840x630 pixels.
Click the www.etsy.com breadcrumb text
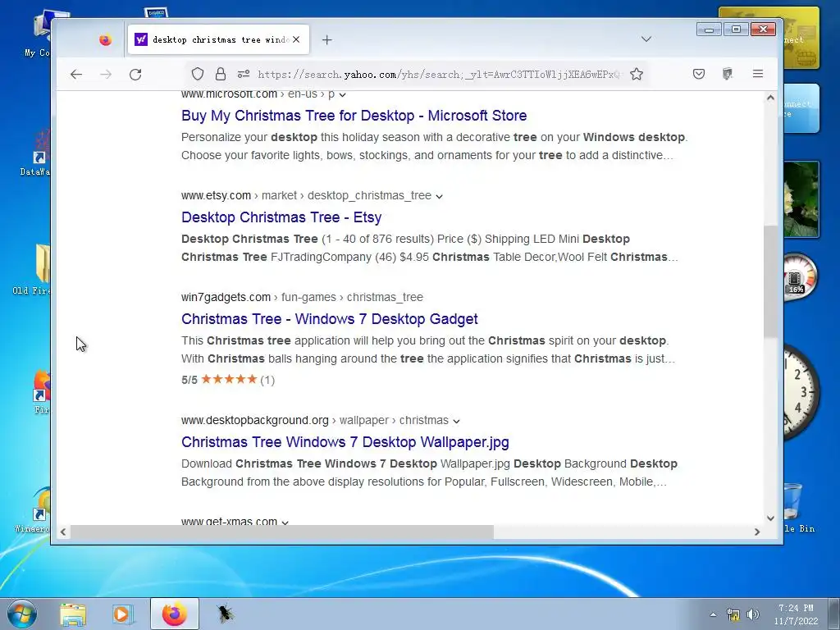point(216,195)
